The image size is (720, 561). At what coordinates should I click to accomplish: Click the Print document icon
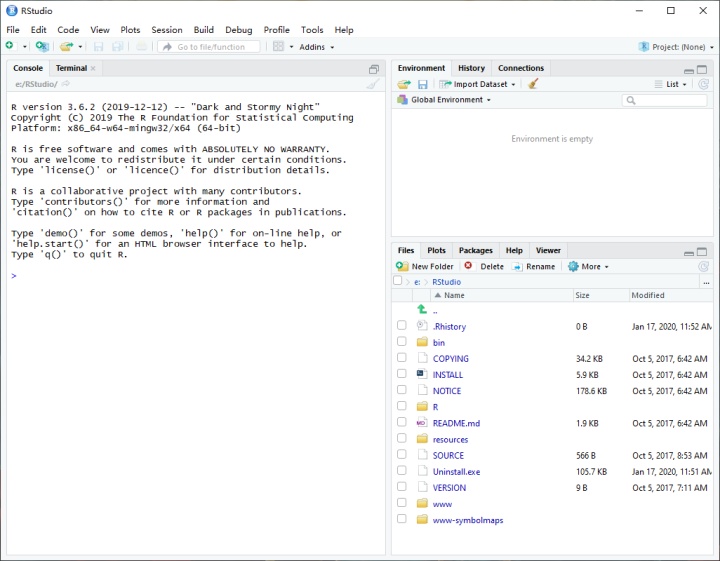[x=142, y=46]
